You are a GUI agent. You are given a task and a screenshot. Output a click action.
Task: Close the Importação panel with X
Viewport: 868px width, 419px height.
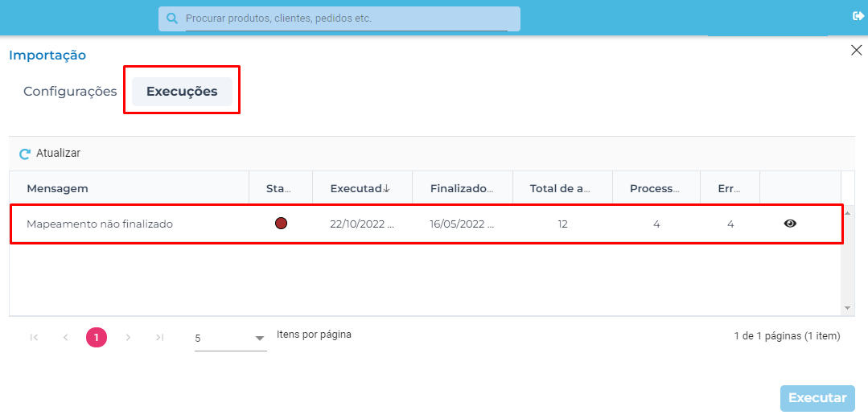[856, 51]
